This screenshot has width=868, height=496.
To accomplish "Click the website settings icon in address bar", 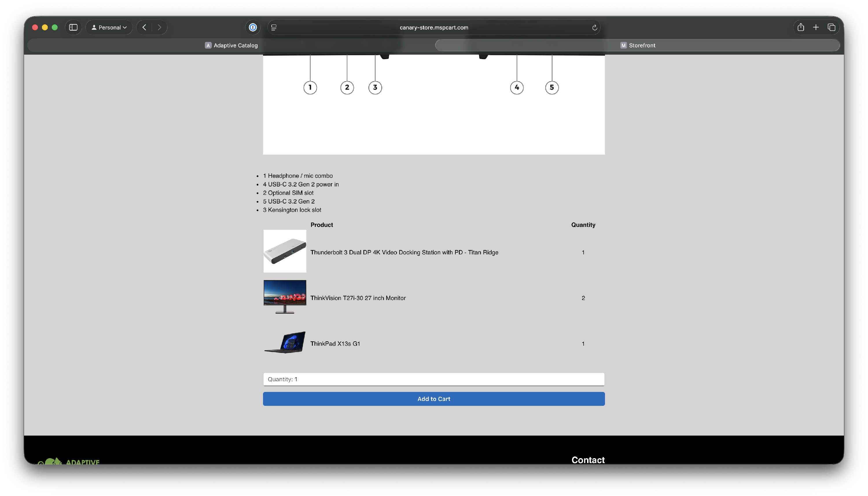I will click(274, 27).
